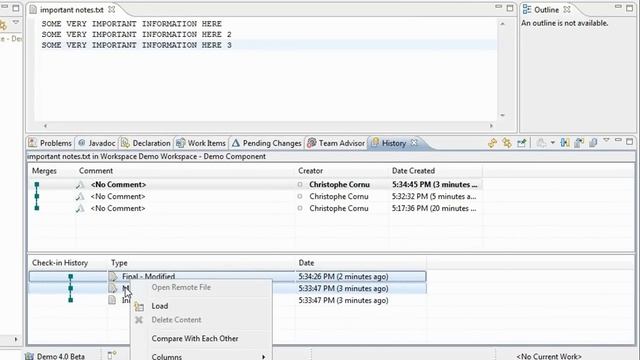Select the Final - Modified check-in row
Screen dimensions: 640x360
(227, 276)
